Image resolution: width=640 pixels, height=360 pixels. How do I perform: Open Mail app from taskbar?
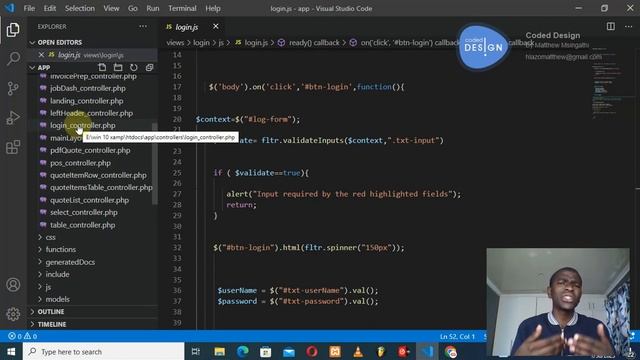pos(289,351)
